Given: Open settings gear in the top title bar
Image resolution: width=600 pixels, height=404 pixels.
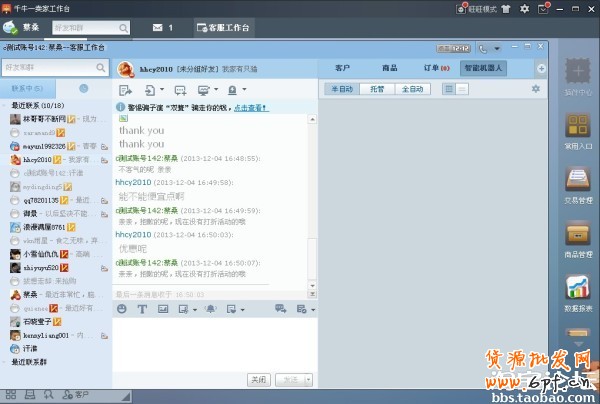Looking at the screenshot, I should click(525, 9).
